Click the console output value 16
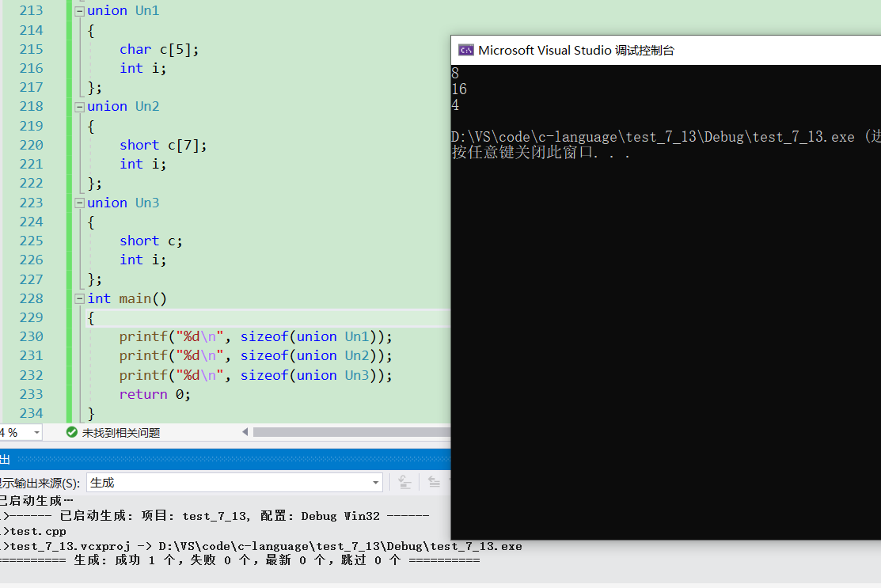This screenshot has width=881, height=588. [459, 89]
